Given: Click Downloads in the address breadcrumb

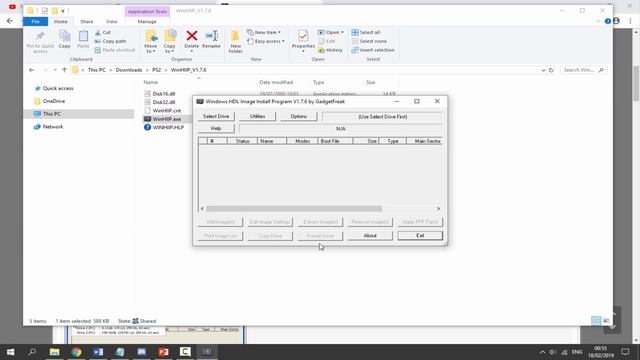Looking at the screenshot, I should pos(129,70).
